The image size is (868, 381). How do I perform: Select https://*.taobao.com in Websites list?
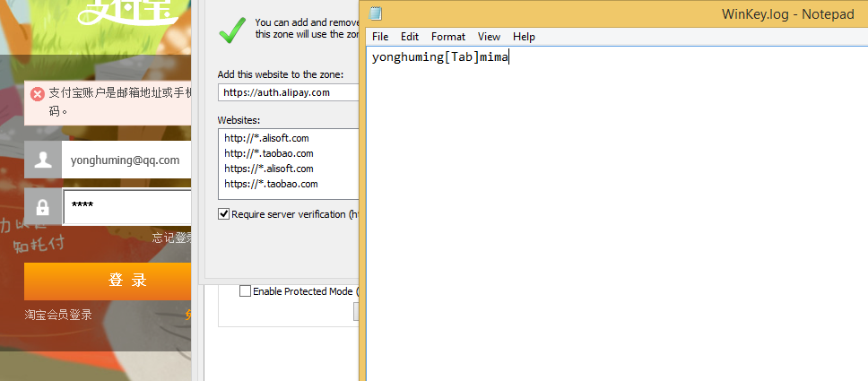tap(271, 184)
